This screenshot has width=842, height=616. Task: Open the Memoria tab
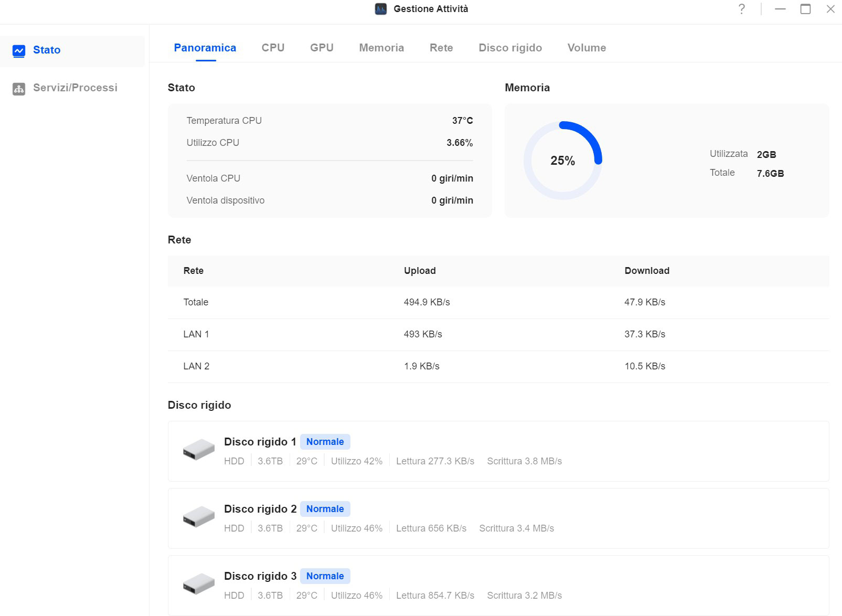381,48
